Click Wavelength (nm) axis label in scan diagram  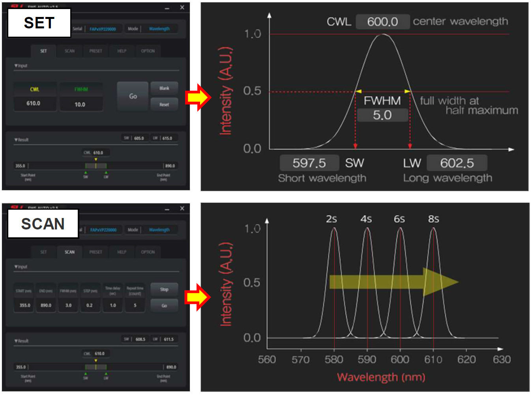[x=381, y=377]
